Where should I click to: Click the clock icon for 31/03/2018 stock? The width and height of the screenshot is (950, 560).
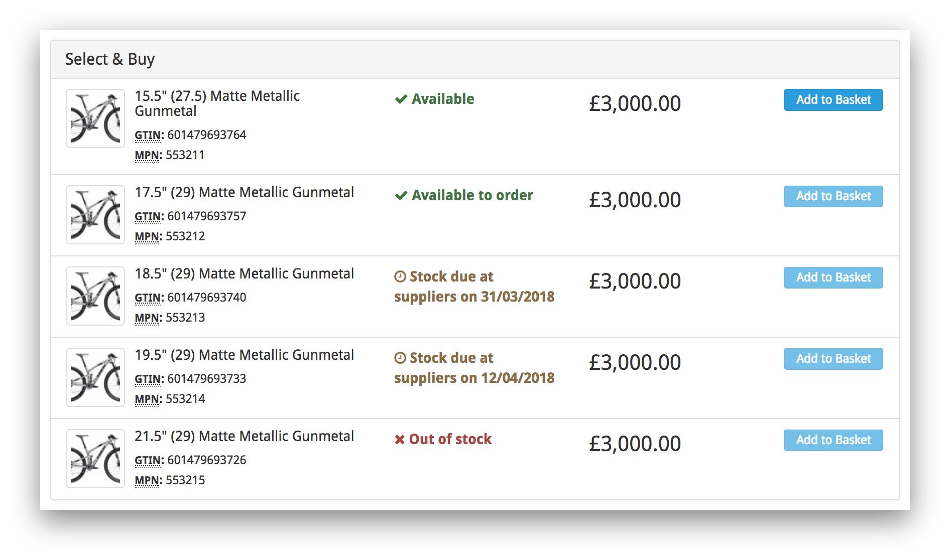tap(400, 277)
